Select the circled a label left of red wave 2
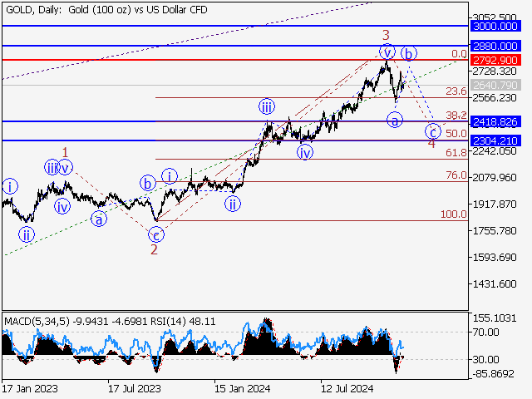Screen dimensions: 532x399 (99, 219)
